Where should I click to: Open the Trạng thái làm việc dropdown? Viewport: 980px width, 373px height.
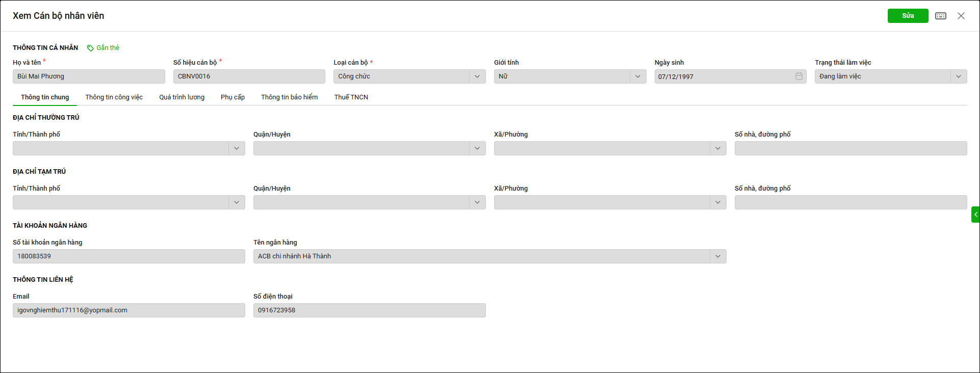(958, 76)
